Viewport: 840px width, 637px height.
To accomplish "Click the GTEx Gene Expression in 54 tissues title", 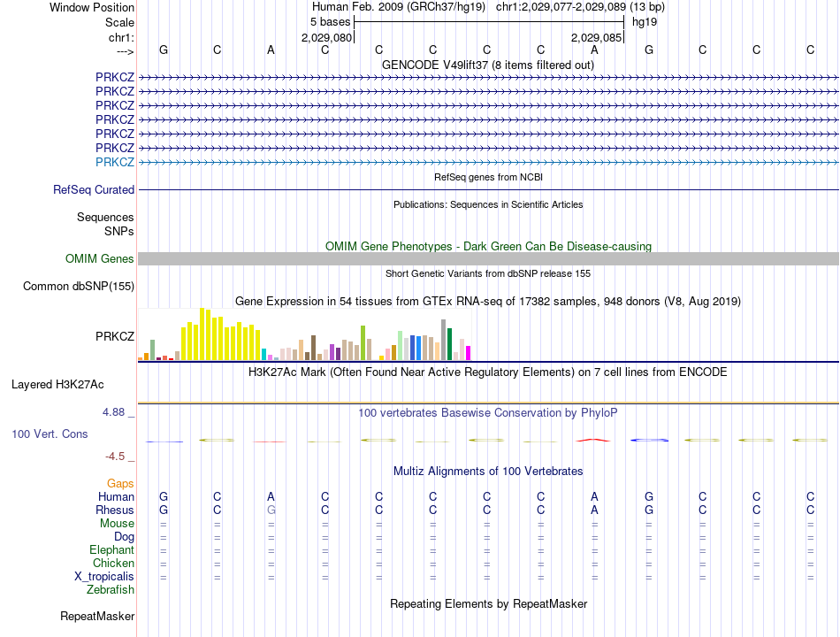I will click(x=488, y=302).
